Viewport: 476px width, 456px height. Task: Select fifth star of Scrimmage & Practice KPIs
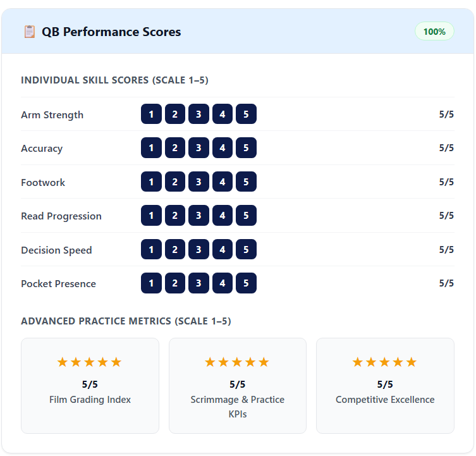tap(264, 362)
